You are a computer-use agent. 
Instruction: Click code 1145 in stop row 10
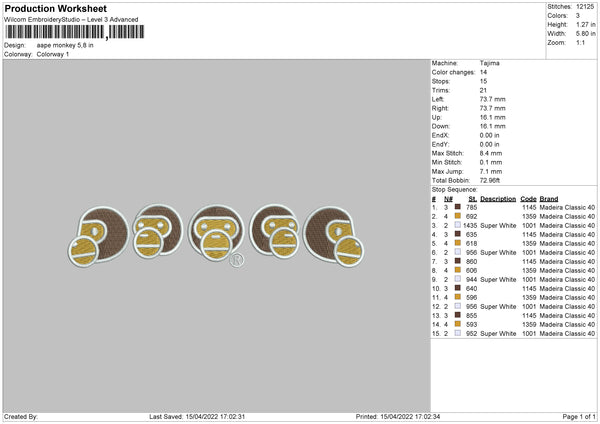click(529, 289)
